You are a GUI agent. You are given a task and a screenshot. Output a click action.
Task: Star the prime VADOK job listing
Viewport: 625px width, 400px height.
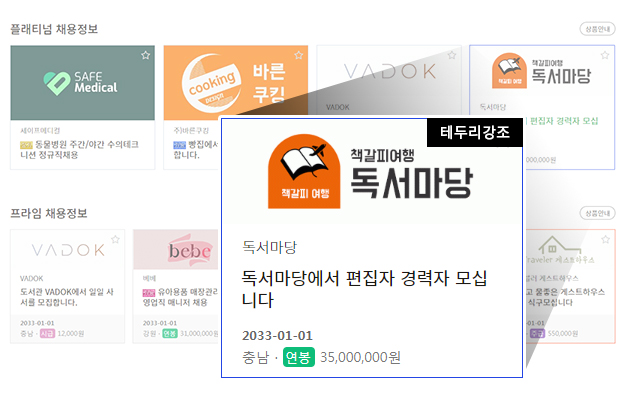116,239
